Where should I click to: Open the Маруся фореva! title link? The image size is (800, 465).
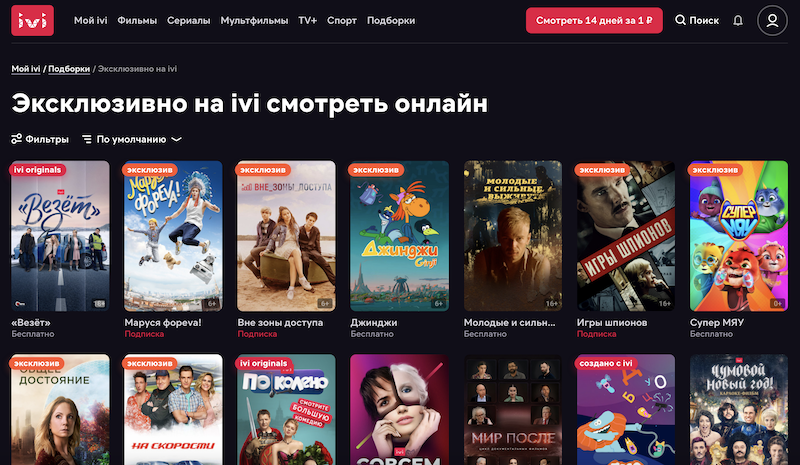(x=163, y=323)
